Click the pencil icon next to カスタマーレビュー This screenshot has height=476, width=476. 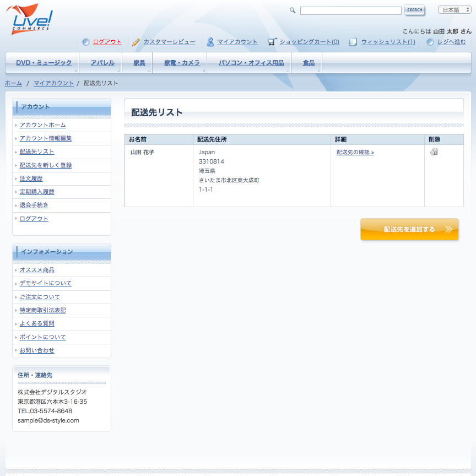(x=136, y=42)
